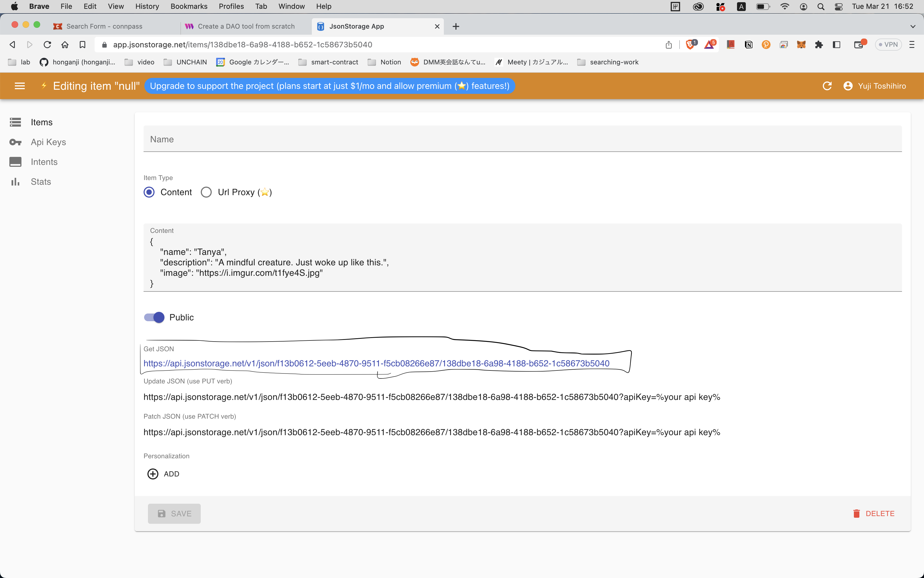
Task: Toggle the Public switch
Action: point(154,317)
